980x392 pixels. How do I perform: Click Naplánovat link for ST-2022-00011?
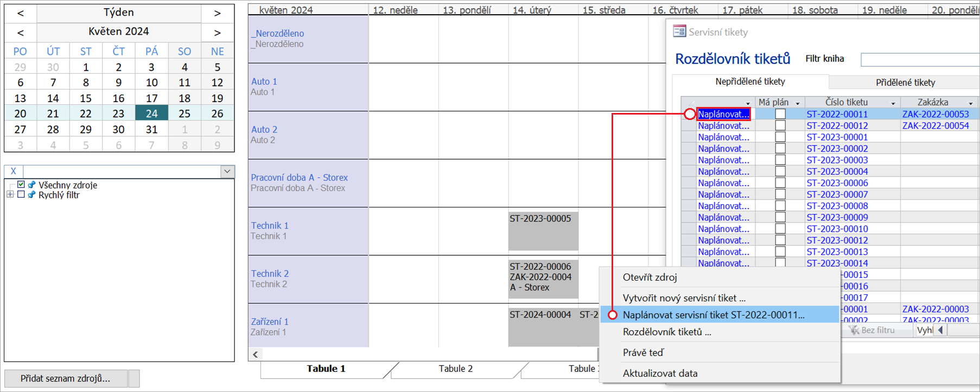pyautogui.click(x=723, y=114)
